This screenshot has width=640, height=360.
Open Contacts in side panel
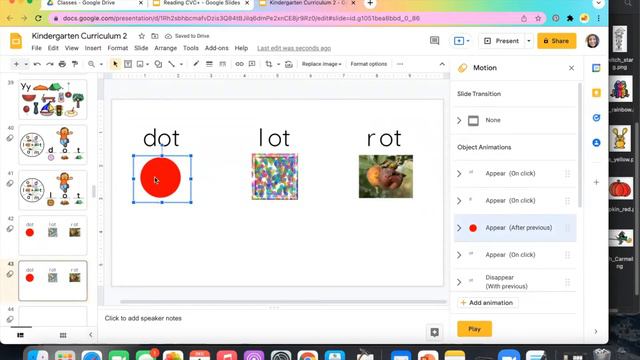click(596, 143)
